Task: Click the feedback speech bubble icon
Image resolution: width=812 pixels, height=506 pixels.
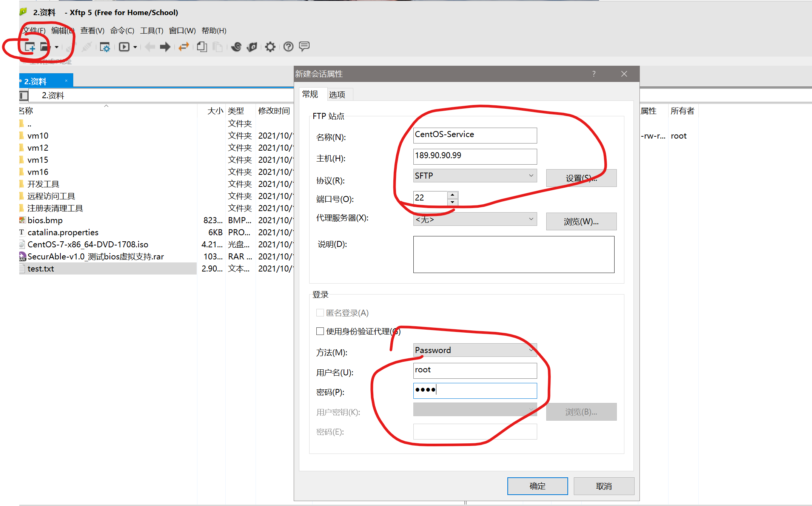Action: [304, 46]
